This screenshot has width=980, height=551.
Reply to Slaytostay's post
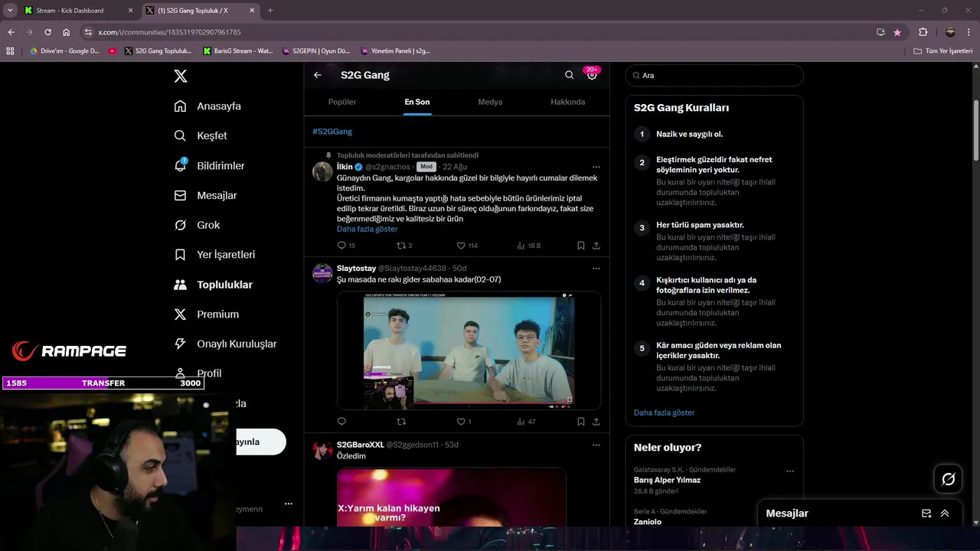click(341, 422)
